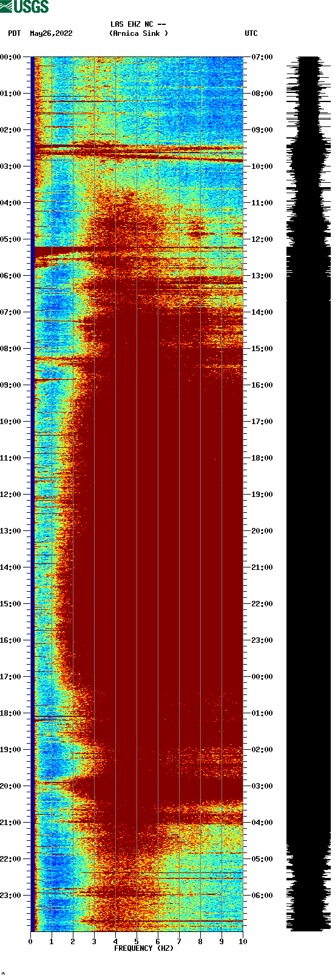
Task: Click frequency axis tick label '0'
Action: pos(30,942)
